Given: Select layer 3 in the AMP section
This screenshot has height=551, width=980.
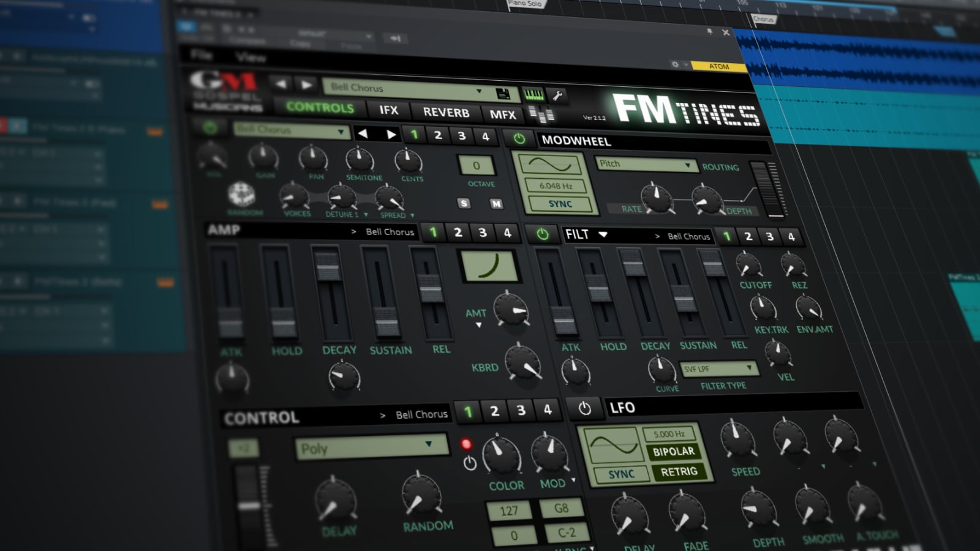Looking at the screenshot, I should coord(483,233).
